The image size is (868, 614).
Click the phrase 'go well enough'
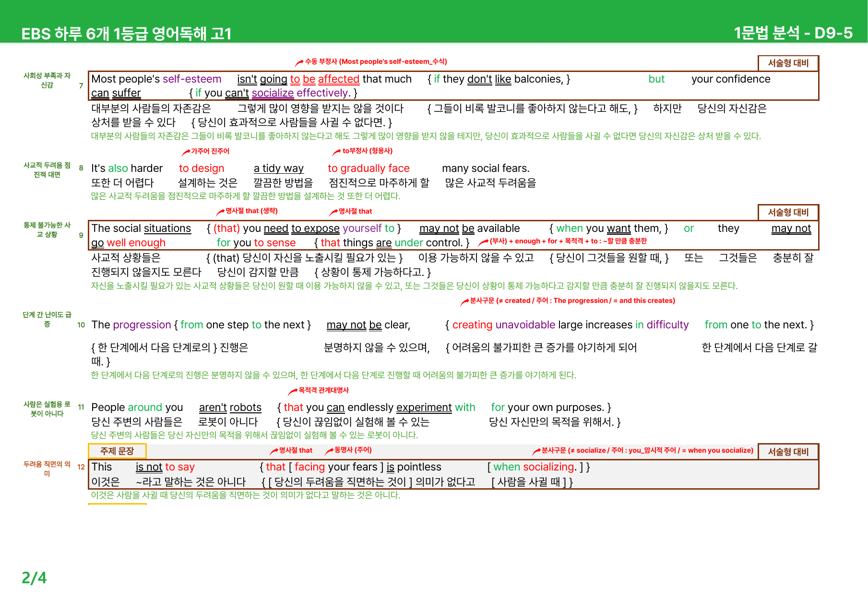pos(129,243)
